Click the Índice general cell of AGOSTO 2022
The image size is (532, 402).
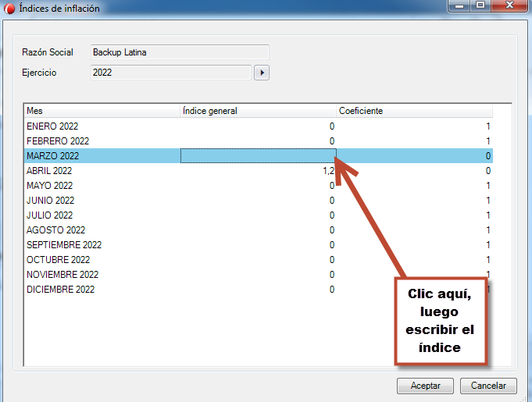click(x=258, y=229)
